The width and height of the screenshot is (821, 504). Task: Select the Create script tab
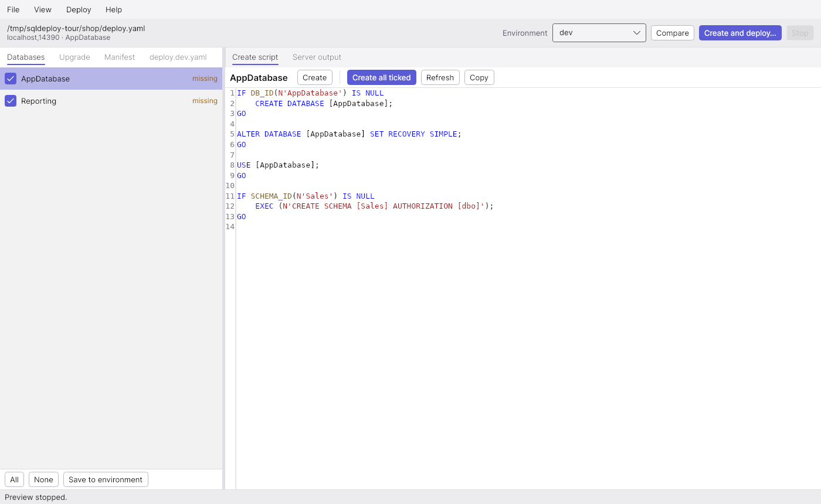pyautogui.click(x=255, y=57)
